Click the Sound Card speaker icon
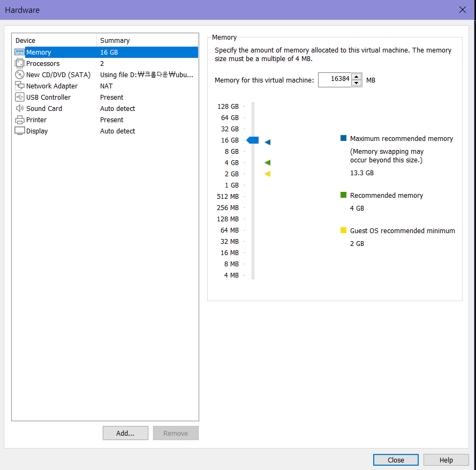 20,108
